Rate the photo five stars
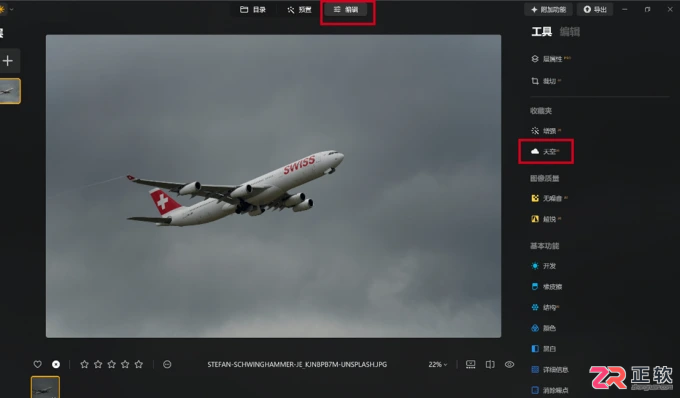 tap(139, 364)
